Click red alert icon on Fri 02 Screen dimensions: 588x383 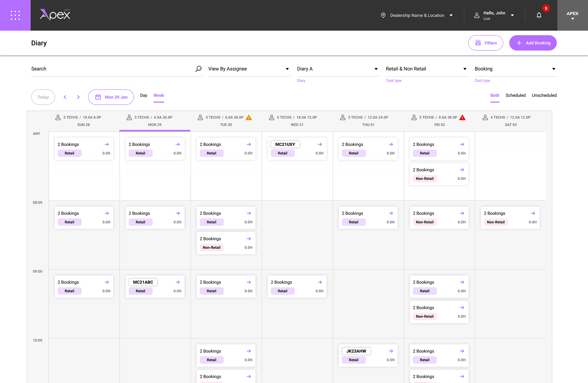tap(462, 117)
